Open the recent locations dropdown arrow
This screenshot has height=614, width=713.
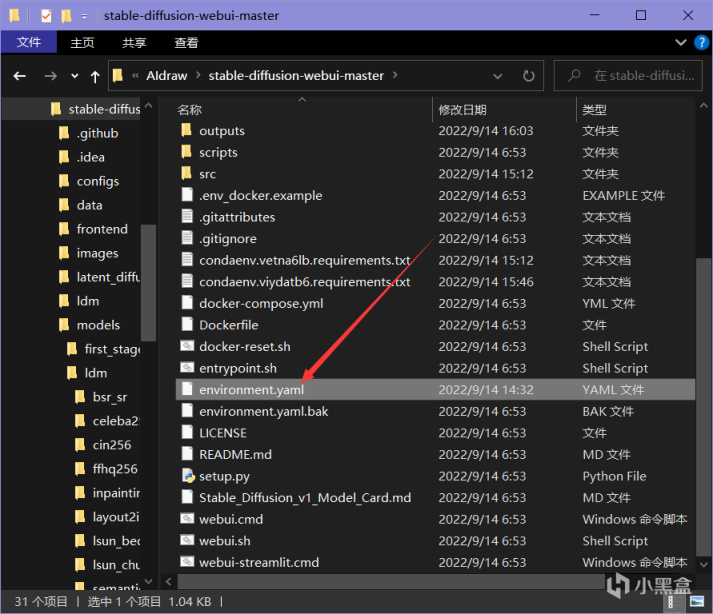coord(75,76)
